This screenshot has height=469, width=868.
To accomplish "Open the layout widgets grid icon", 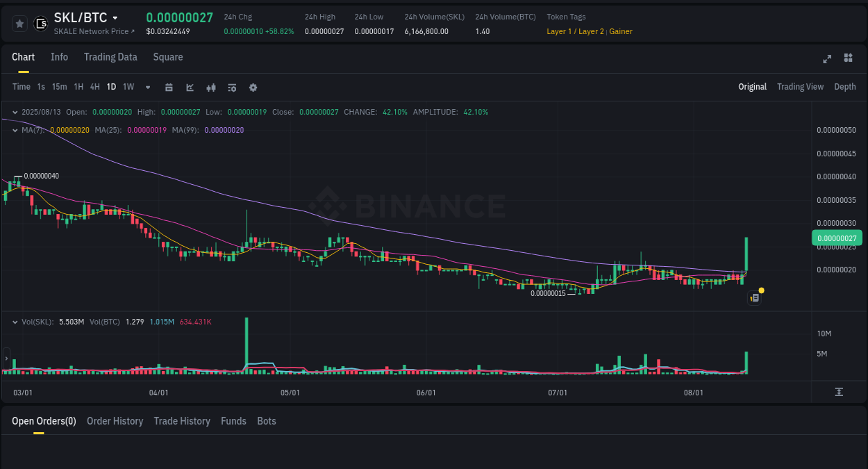I will click(x=848, y=58).
